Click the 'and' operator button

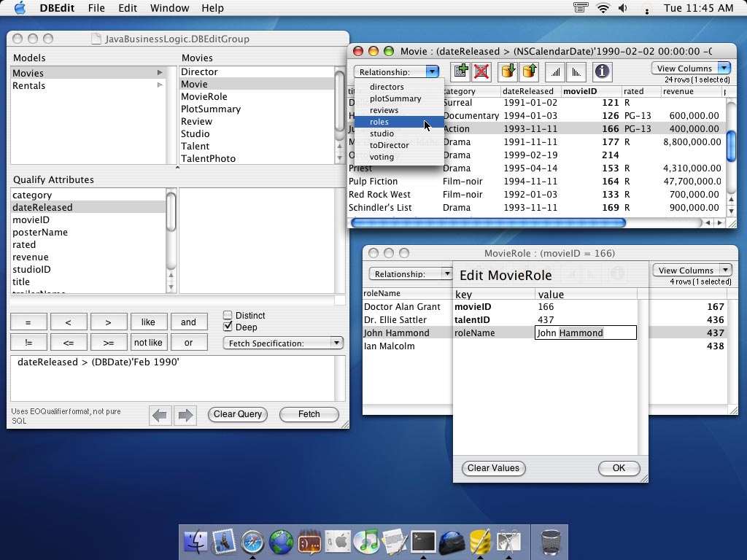pyautogui.click(x=188, y=322)
